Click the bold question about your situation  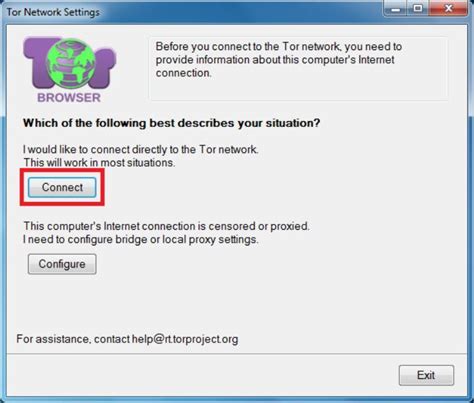tap(171, 123)
